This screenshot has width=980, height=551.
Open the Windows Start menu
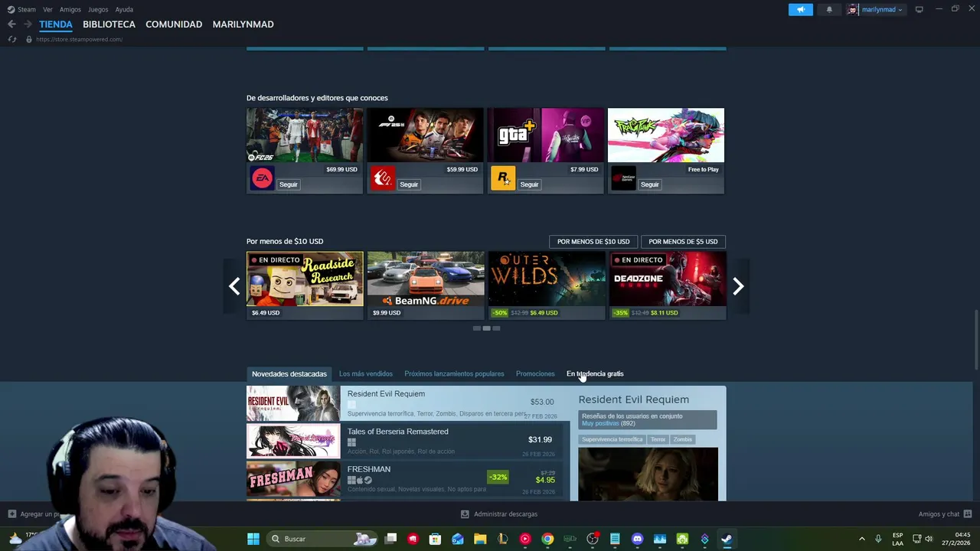tap(253, 539)
